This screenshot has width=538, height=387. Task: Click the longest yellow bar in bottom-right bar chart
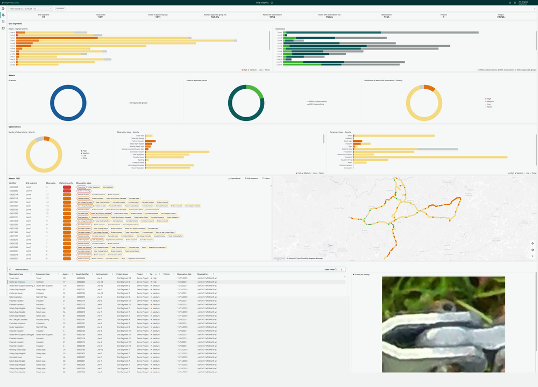(x=431, y=157)
